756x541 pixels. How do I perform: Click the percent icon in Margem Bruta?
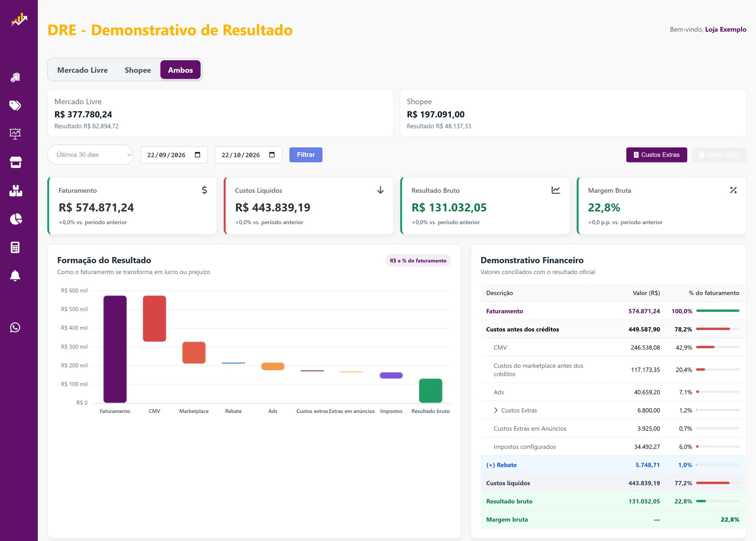[x=733, y=190]
